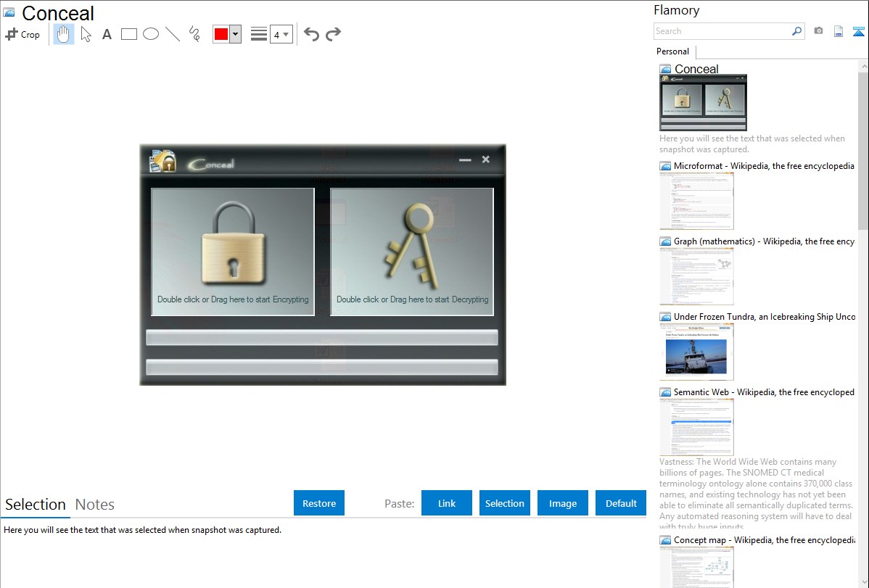Open the Semantic Web snapshot thumbnail

click(x=696, y=427)
